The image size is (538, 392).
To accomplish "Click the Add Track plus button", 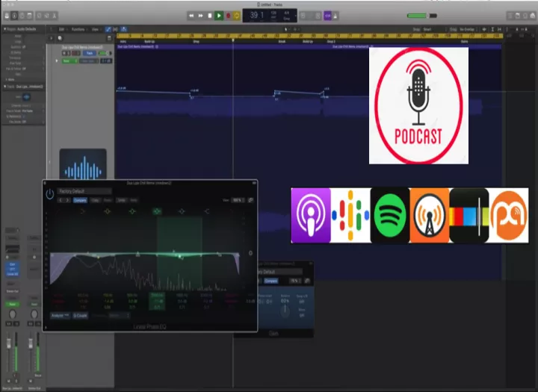I will pos(51,38).
